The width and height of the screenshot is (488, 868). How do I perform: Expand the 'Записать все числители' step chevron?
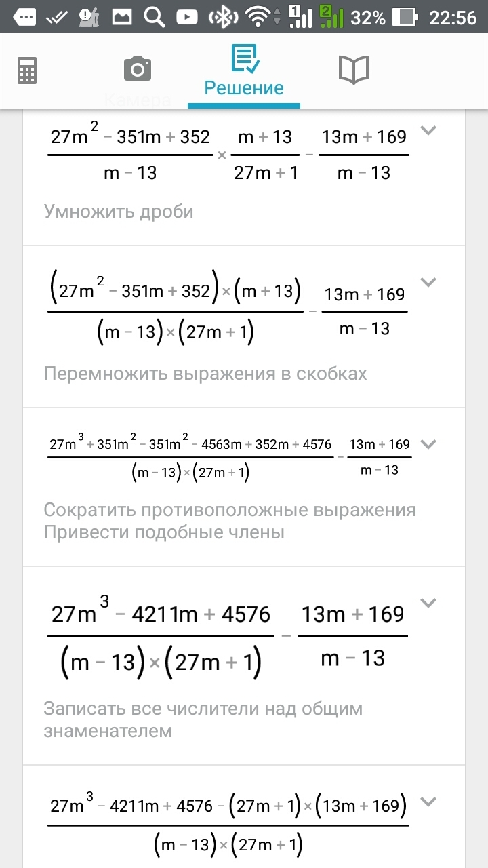point(428,602)
